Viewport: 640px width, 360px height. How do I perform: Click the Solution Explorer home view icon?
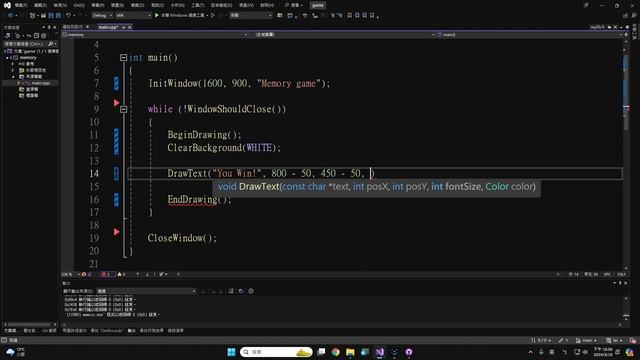[x=7, y=36]
